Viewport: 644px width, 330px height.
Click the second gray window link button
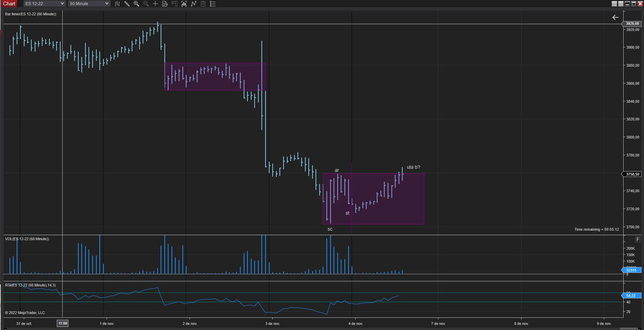point(621,4)
